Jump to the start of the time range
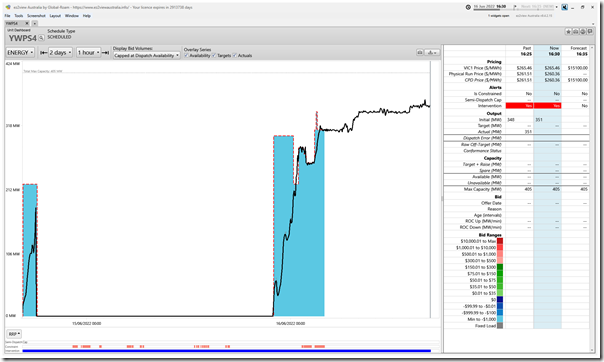 (x=44, y=53)
